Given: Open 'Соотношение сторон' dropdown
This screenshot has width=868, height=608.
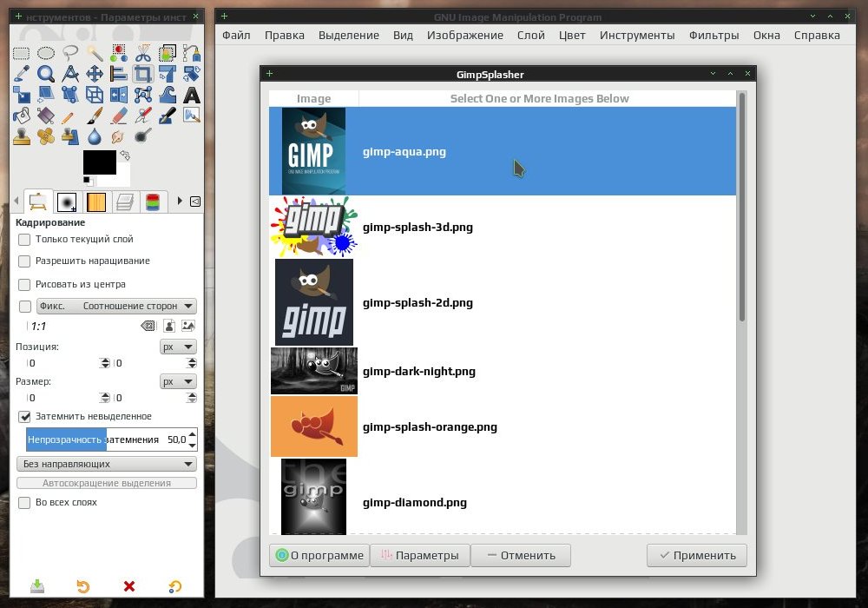Looking at the screenshot, I should tap(117, 306).
